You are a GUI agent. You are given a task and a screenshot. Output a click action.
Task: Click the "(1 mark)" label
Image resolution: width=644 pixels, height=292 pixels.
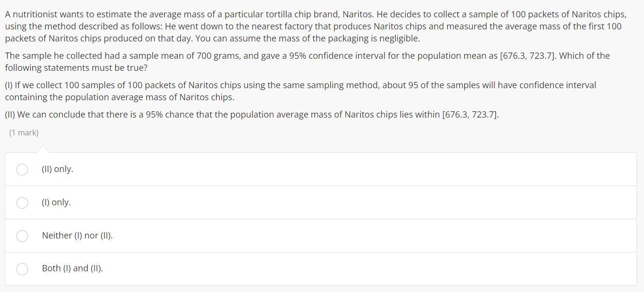click(x=24, y=133)
